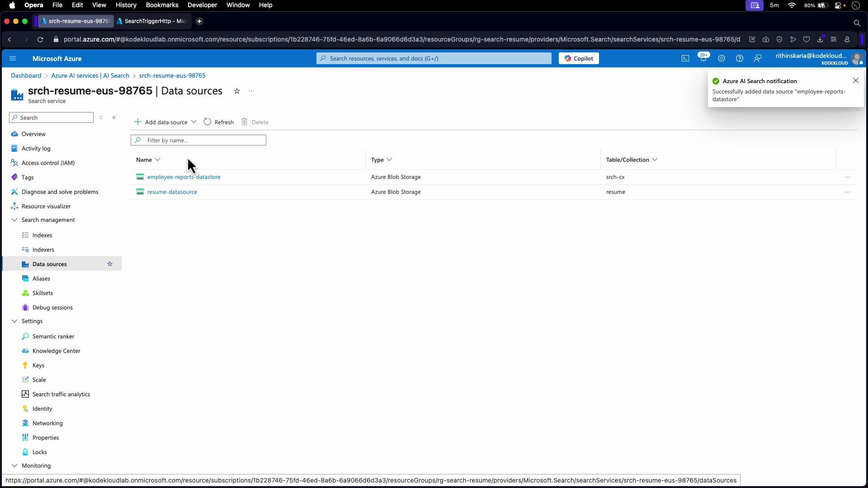
Task: Click Microsoft Azure home link
Action: click(x=57, y=59)
